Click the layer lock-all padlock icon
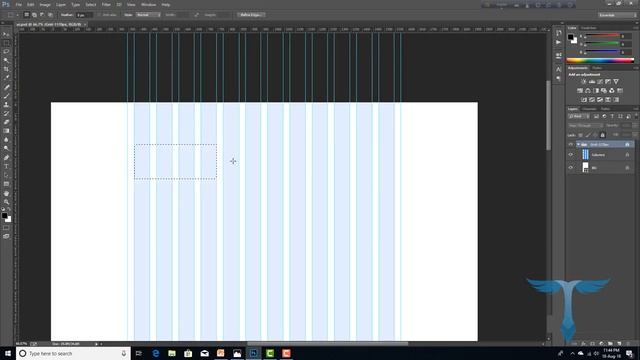Screen dimensions: 640x360 tap(602, 135)
